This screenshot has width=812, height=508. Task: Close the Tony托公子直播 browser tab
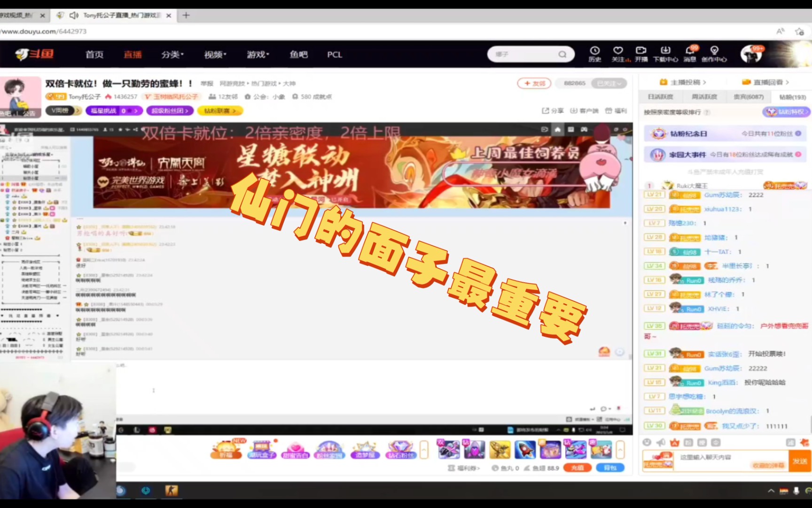tap(169, 16)
